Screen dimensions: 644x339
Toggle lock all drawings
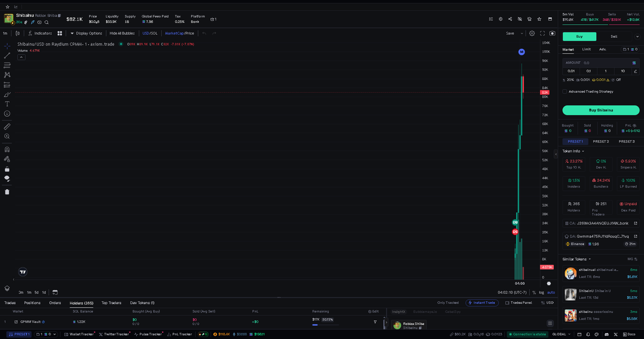point(7,169)
